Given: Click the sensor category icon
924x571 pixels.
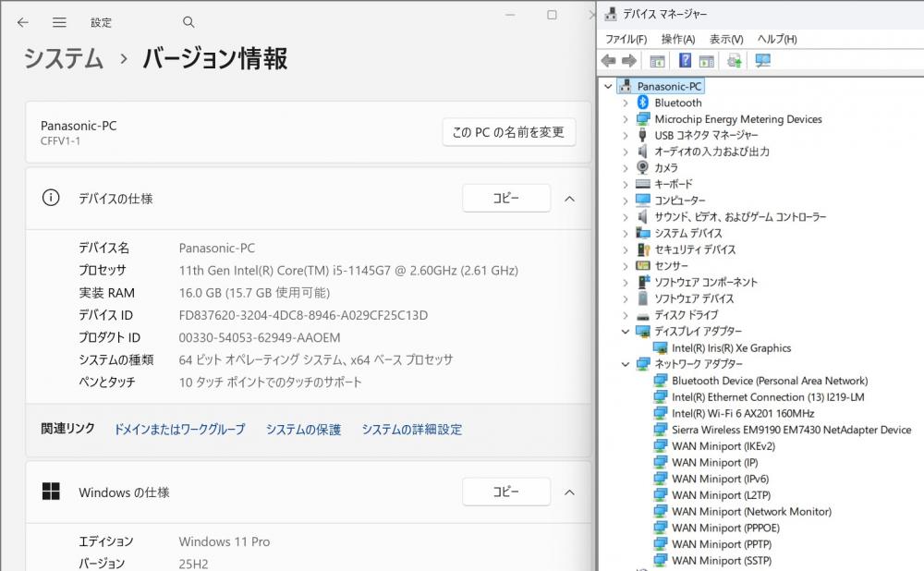Looking at the screenshot, I should (643, 266).
